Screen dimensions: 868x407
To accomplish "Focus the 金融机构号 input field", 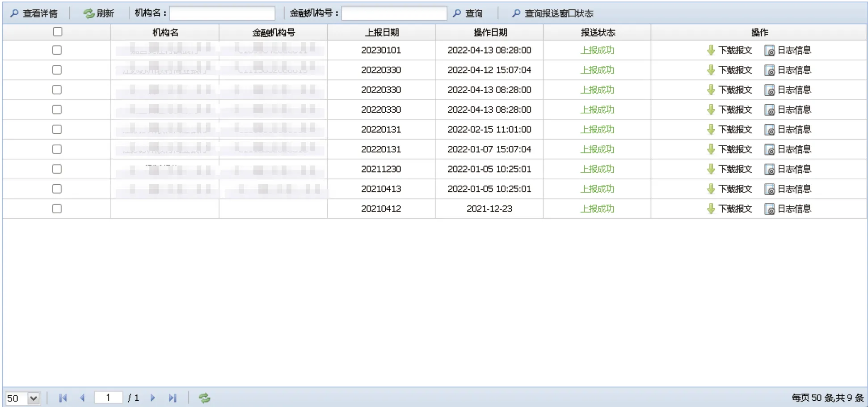I will point(394,13).
